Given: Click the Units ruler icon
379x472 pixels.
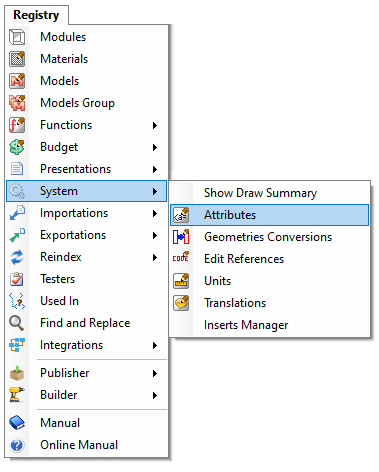Looking at the screenshot, I should point(181,281).
